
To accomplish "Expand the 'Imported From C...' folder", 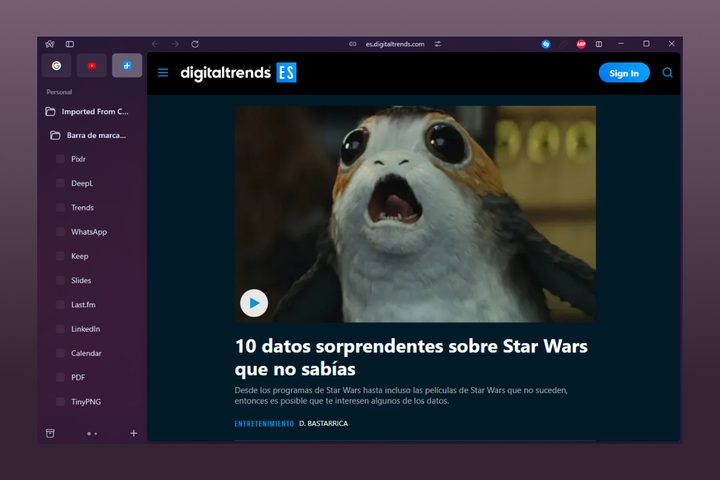I will pos(92,112).
